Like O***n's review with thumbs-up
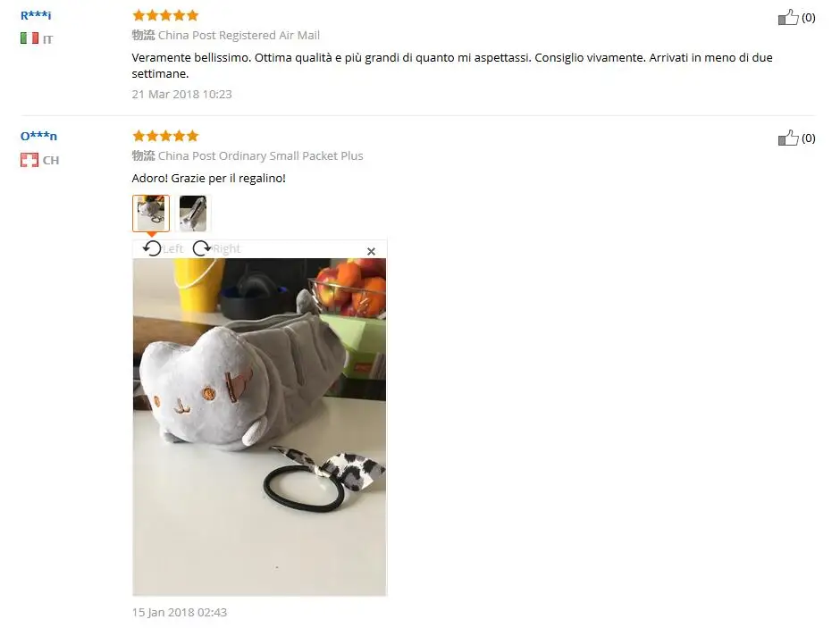840x628 pixels. click(788, 138)
